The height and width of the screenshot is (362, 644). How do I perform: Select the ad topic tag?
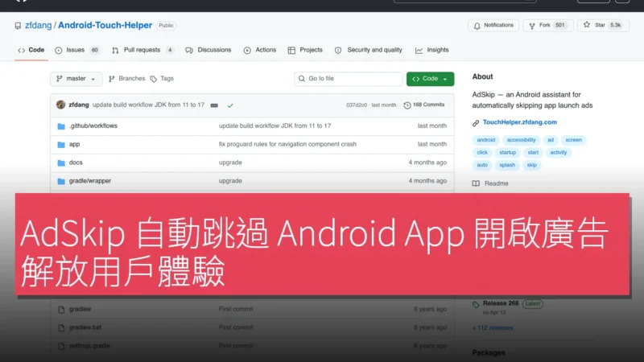coord(551,140)
